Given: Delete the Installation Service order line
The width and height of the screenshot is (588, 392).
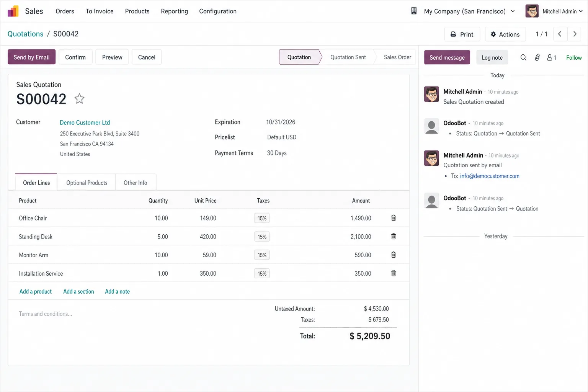Looking at the screenshot, I should pyautogui.click(x=393, y=273).
